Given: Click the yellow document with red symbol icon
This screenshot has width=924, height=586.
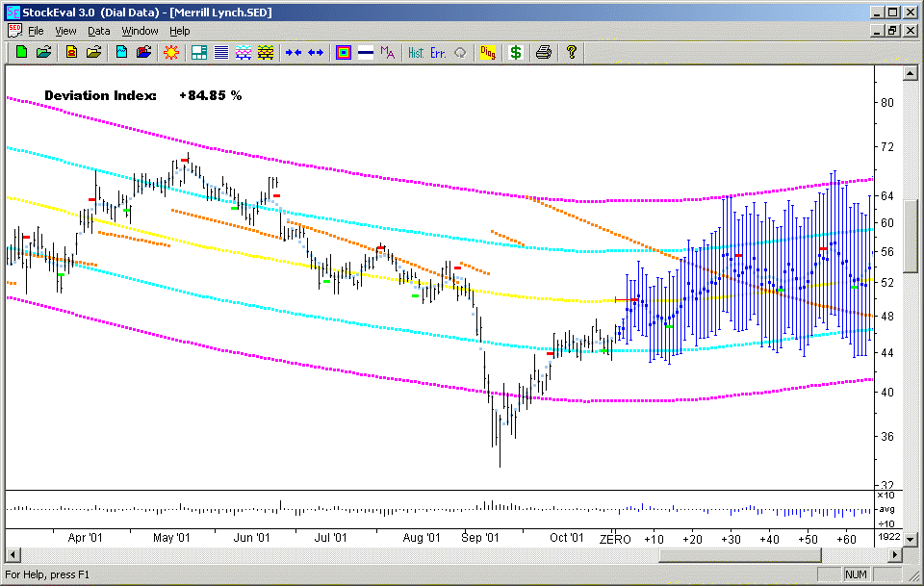Looking at the screenshot, I should [72, 52].
